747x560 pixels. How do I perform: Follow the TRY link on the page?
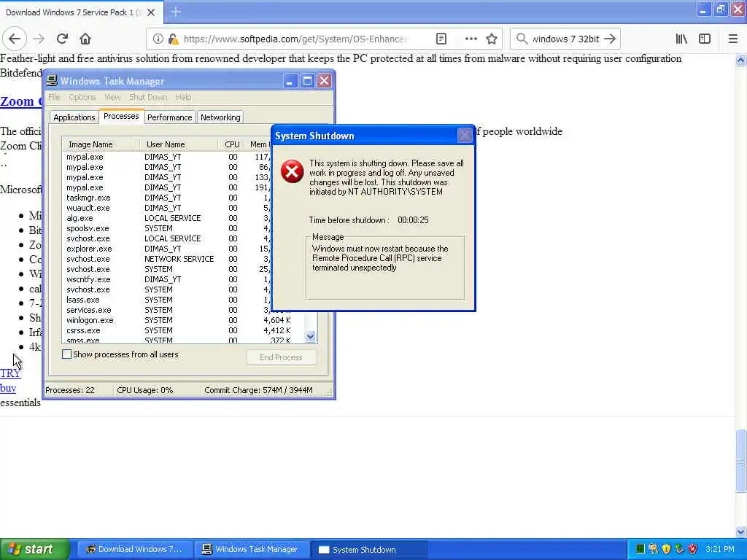pyautogui.click(x=10, y=373)
